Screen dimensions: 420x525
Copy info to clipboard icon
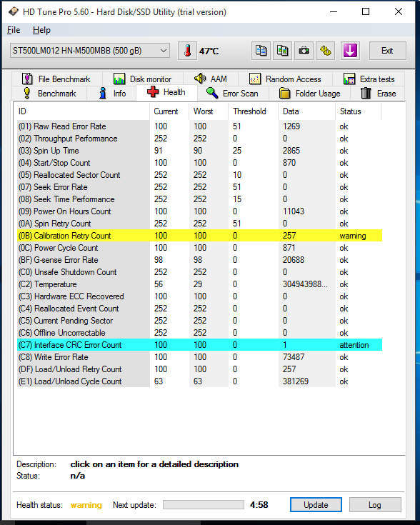tap(261, 51)
